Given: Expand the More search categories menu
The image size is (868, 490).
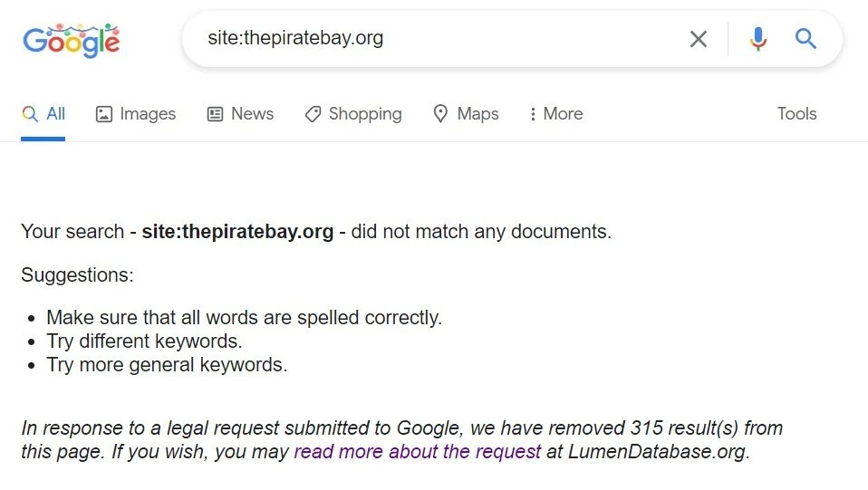Looking at the screenshot, I should coord(556,114).
